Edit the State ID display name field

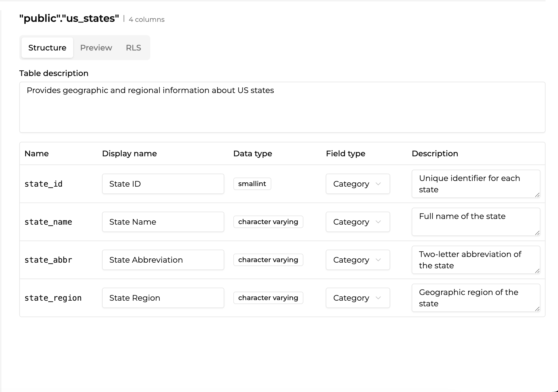point(163,184)
